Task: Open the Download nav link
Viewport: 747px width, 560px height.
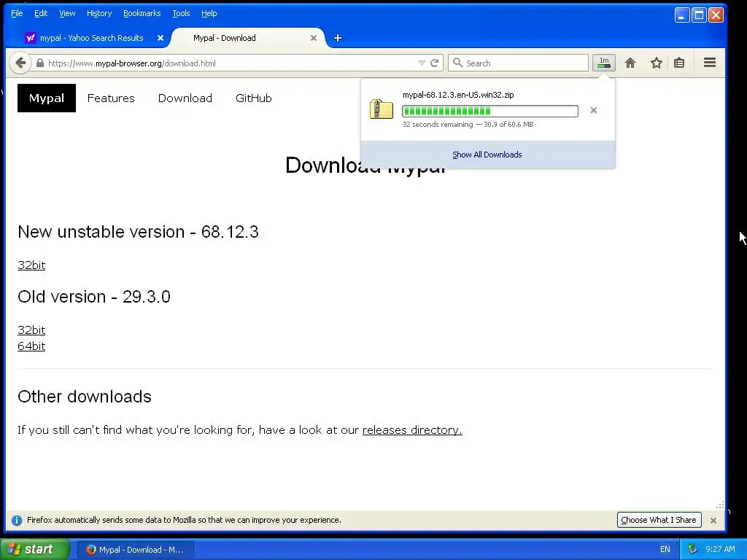Action: [185, 98]
